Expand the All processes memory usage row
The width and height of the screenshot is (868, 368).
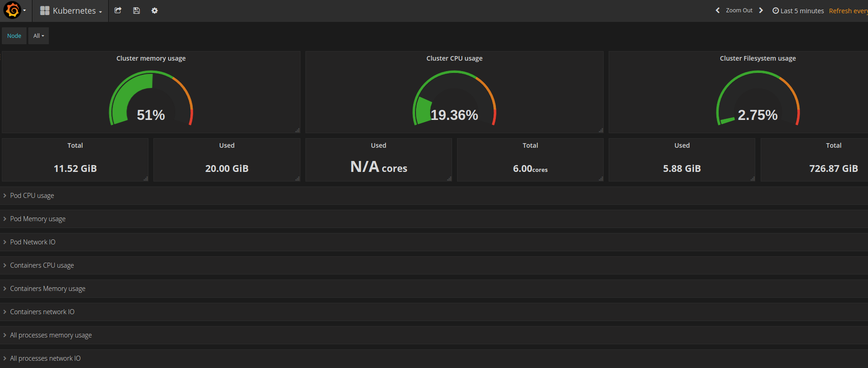(434, 335)
